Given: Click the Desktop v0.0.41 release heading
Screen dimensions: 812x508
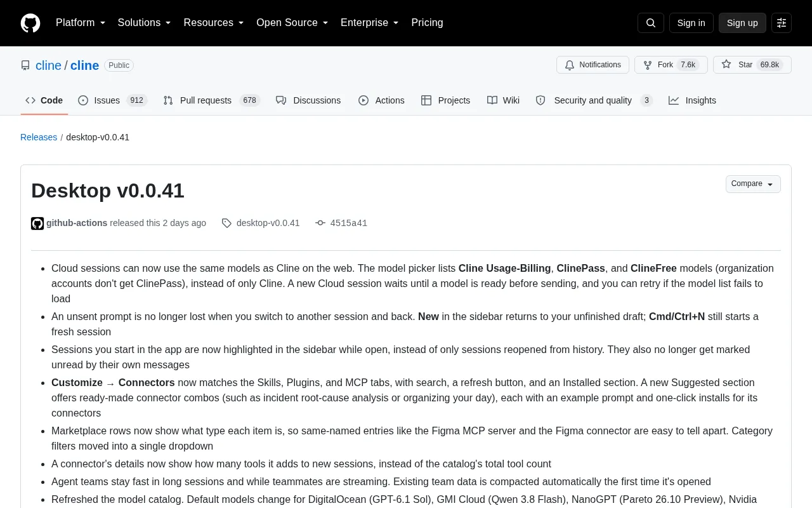Looking at the screenshot, I should click(x=108, y=190).
